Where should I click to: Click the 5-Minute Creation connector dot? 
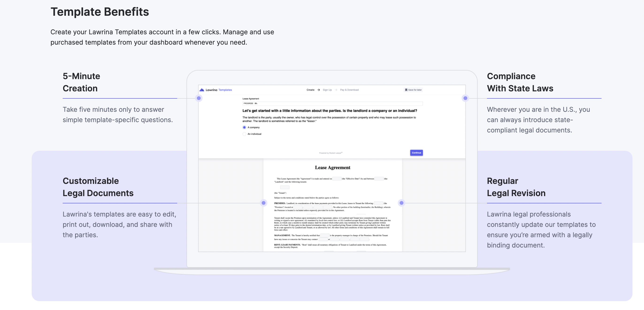[199, 98]
